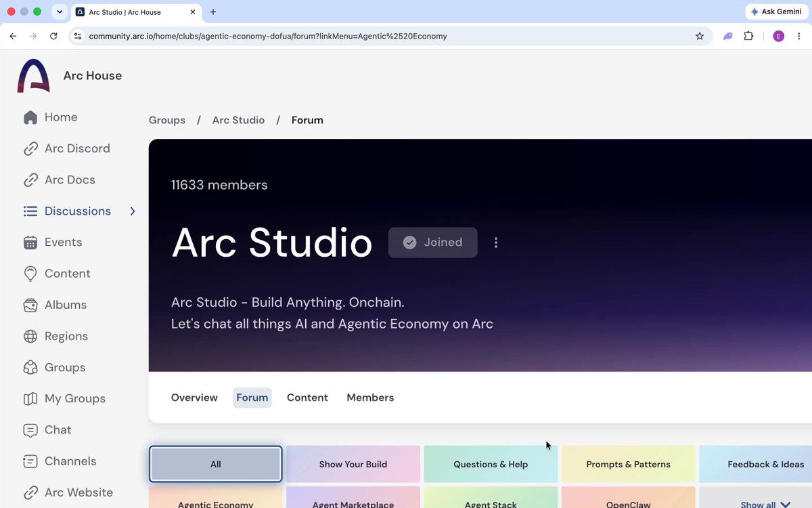Open the Regions globe icon
The height and width of the screenshot is (508, 812).
(x=30, y=336)
